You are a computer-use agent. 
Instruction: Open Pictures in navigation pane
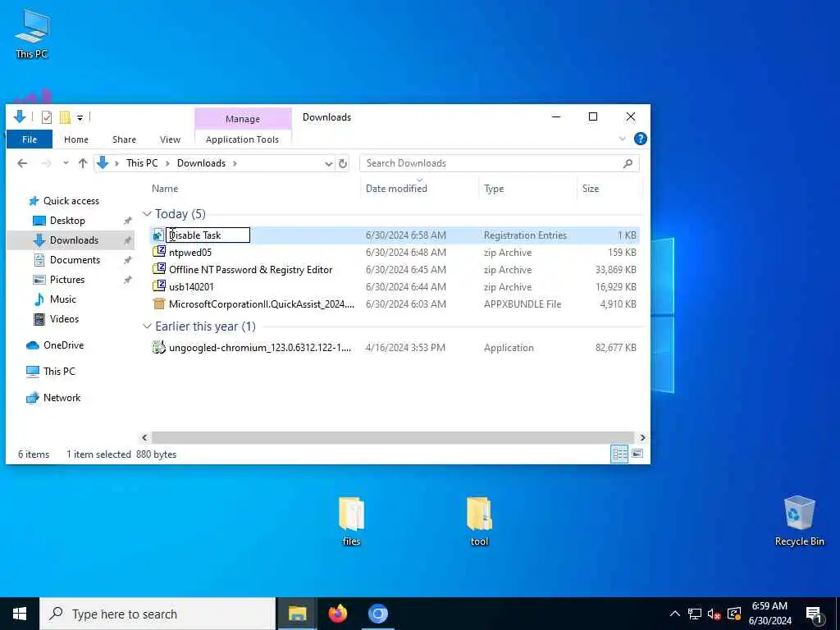point(67,280)
